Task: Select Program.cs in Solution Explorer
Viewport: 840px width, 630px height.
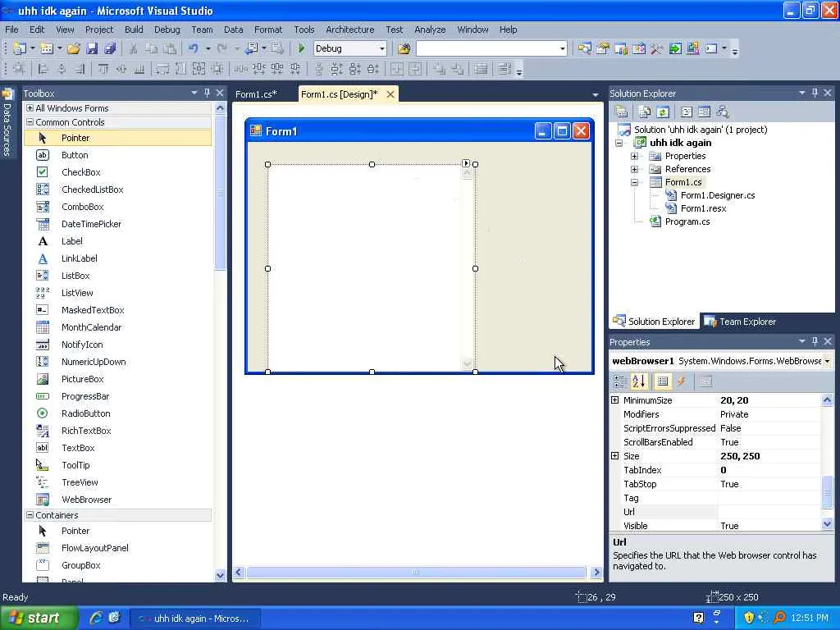Action: coord(687,221)
